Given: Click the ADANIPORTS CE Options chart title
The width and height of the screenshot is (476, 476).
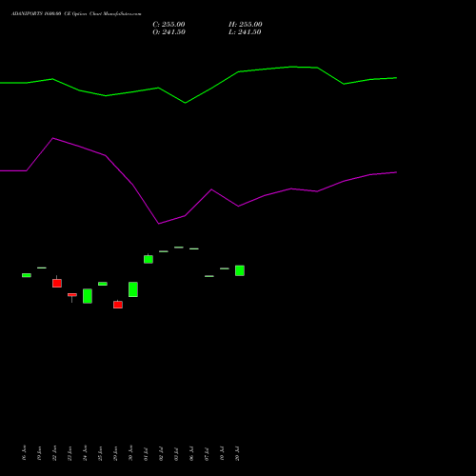Looking at the screenshot, I should point(76,13).
